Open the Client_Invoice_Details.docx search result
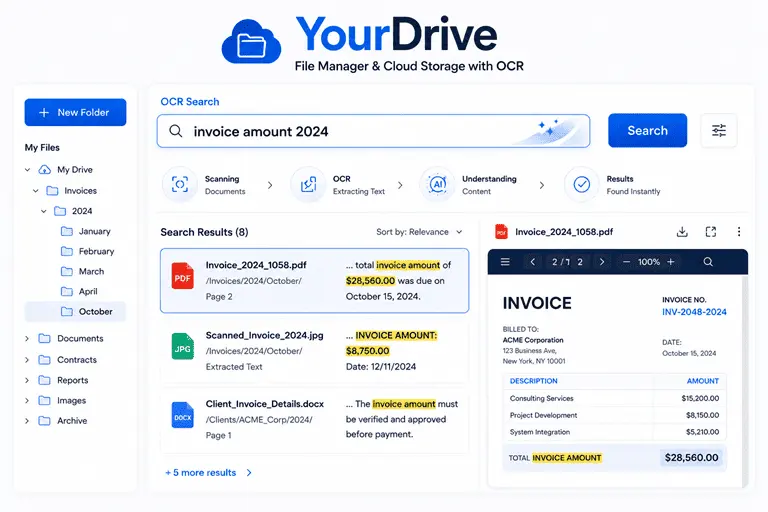 [x=314, y=419]
